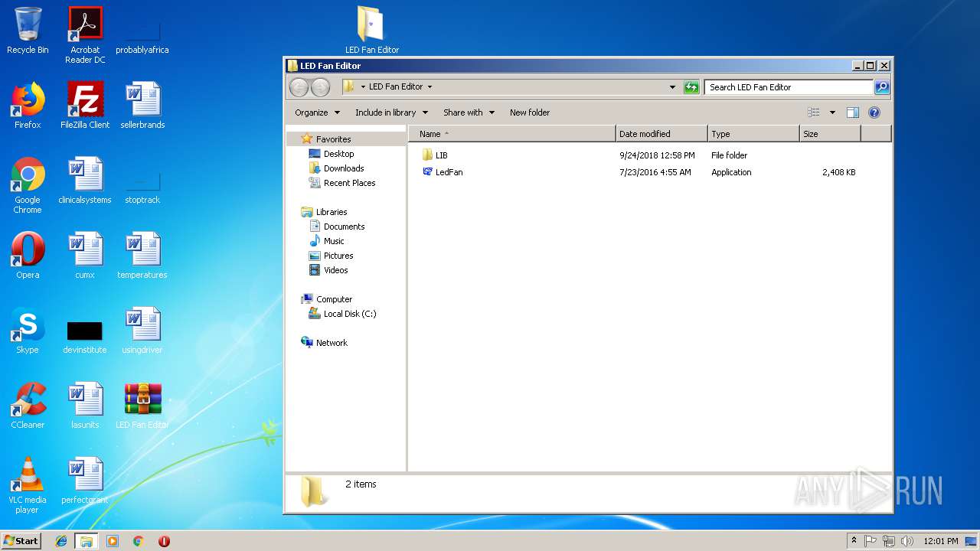Click the Search LED Fan Editor field

point(789,87)
